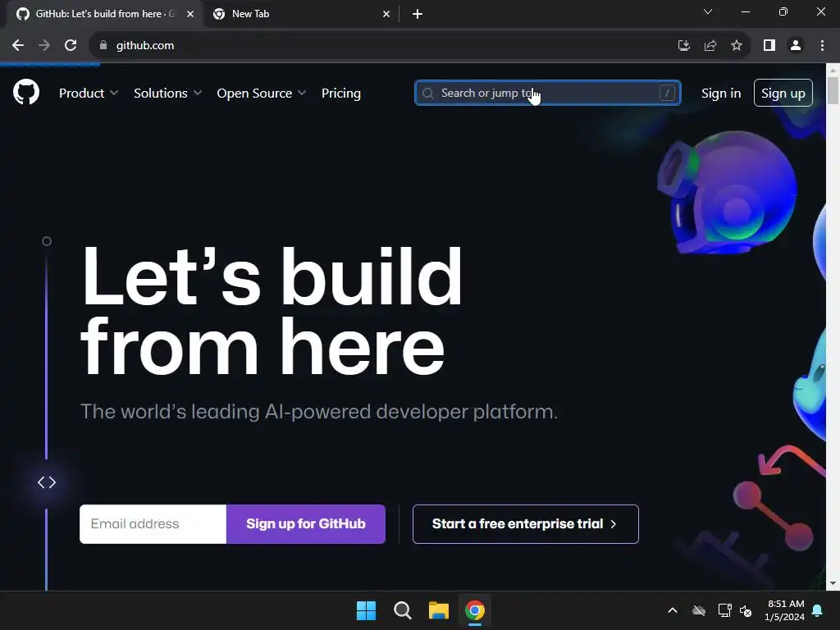Click the Email address input field
840x630 pixels.
[153, 524]
